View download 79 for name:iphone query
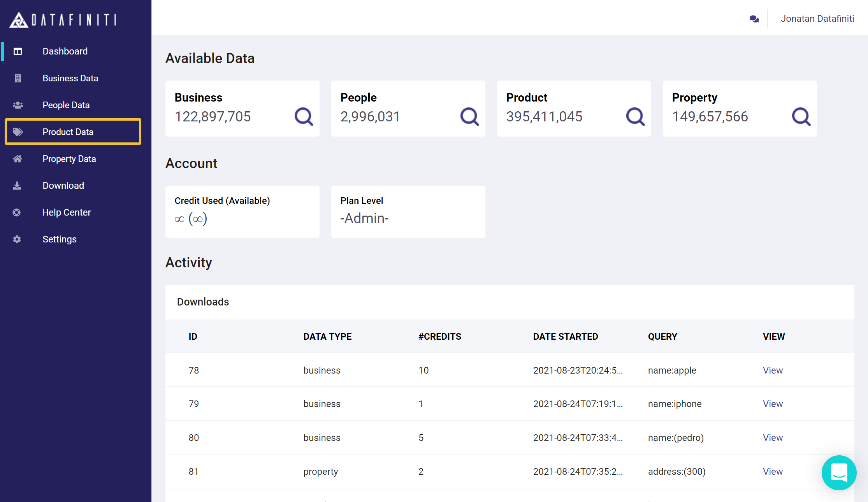Screen dimensions: 868x502 (x=772, y=404)
